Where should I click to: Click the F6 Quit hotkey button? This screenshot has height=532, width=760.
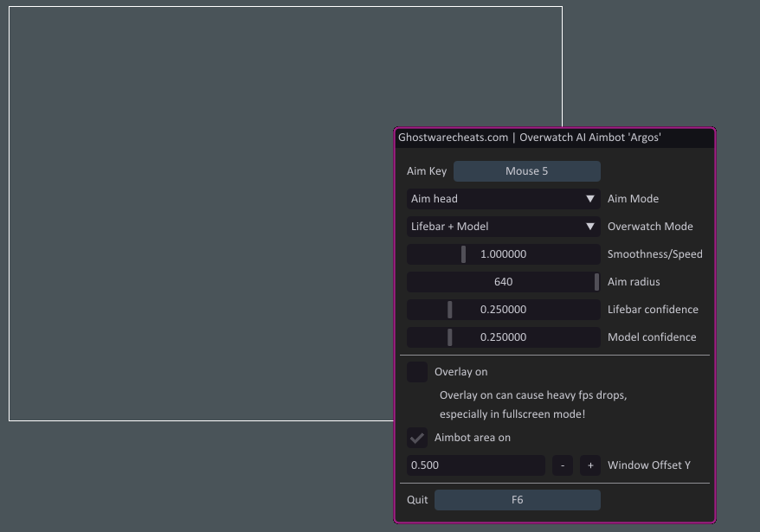pyautogui.click(x=517, y=500)
